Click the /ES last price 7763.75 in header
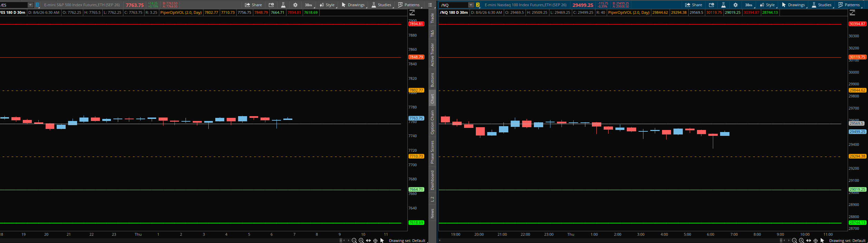Screen dimensions: 868x243 tap(135, 5)
